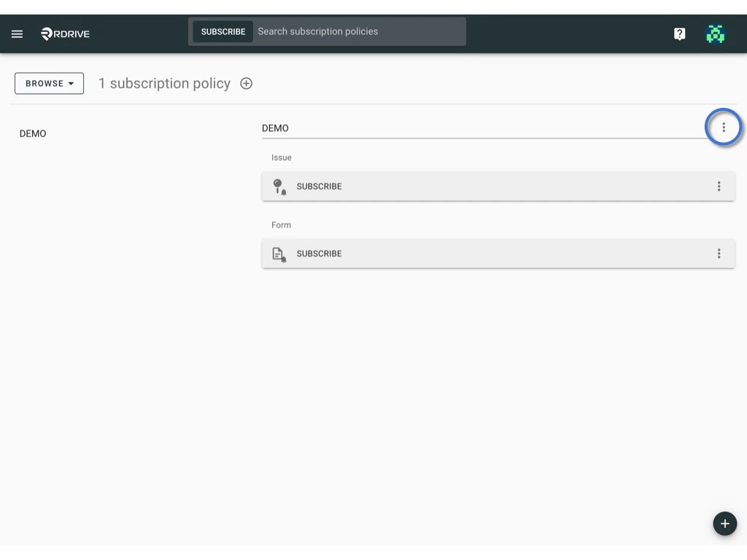Click the Issue SUBSCRIBE entry
This screenshot has width=747, height=560.
click(320, 186)
